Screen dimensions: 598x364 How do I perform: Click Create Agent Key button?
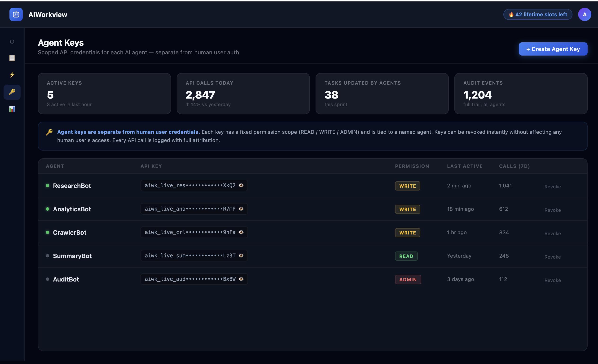click(x=553, y=49)
